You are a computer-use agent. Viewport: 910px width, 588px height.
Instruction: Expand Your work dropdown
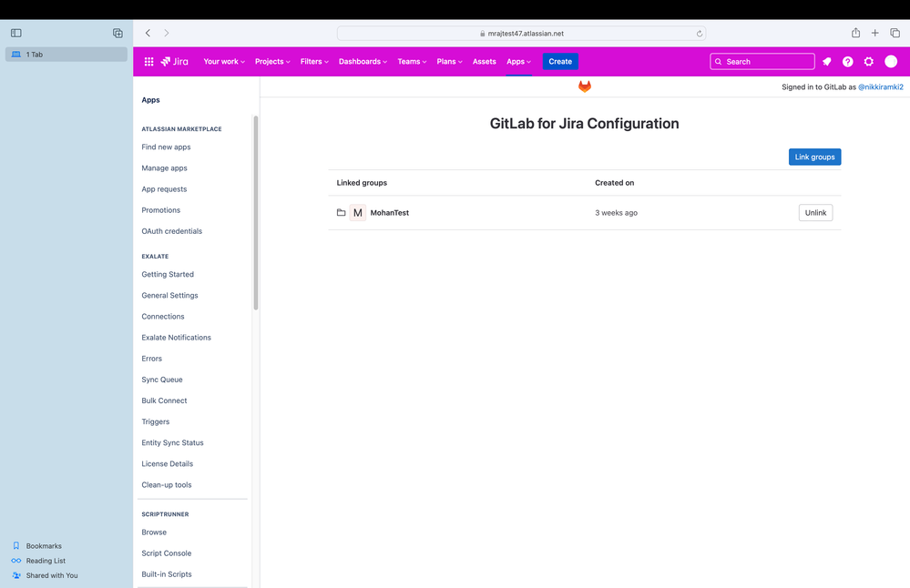point(224,62)
